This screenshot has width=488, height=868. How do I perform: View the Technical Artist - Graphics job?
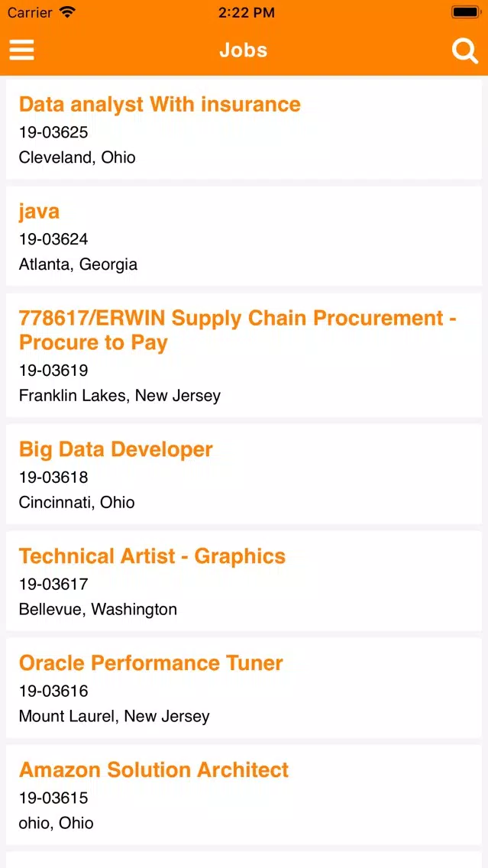[x=151, y=556]
